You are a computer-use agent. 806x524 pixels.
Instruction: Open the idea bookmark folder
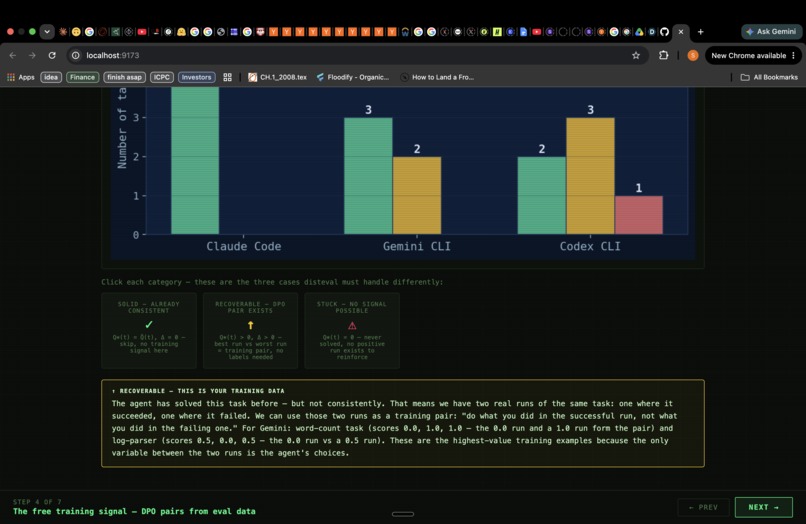[51, 77]
